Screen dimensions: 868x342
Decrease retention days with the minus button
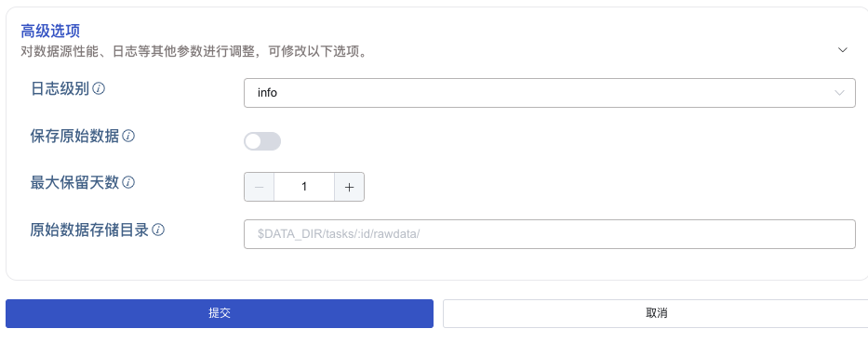coord(259,187)
